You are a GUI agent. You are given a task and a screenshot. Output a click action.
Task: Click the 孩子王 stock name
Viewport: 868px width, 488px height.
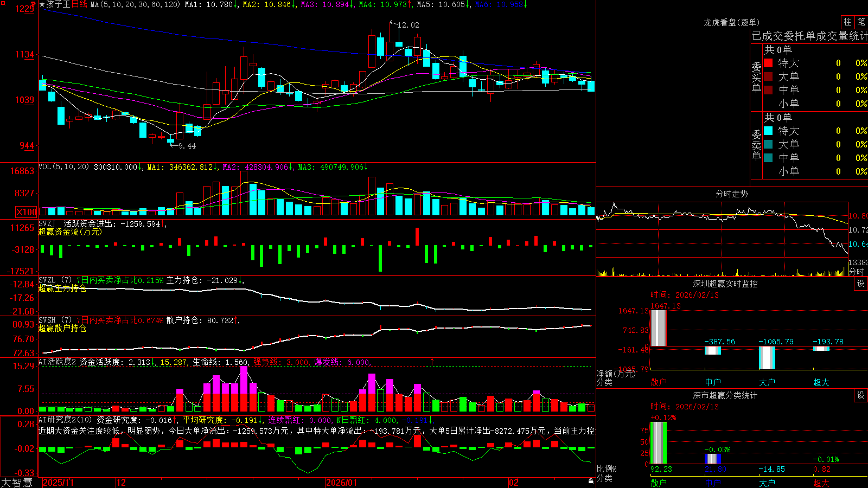[59, 4]
